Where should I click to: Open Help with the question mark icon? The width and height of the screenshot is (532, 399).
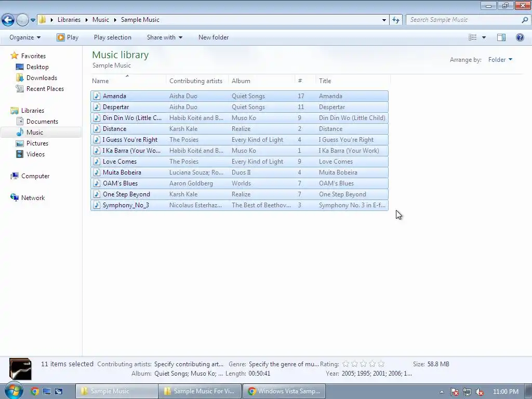coord(520,37)
